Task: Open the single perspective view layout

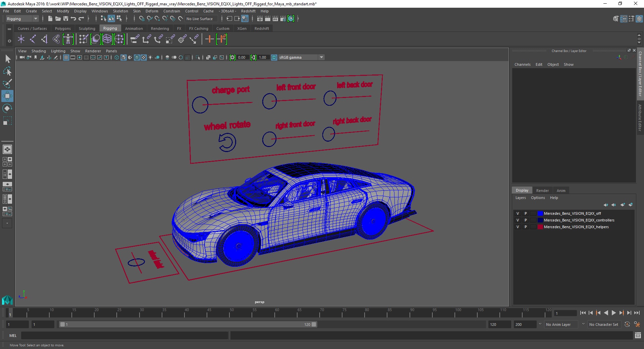Action: (x=7, y=149)
